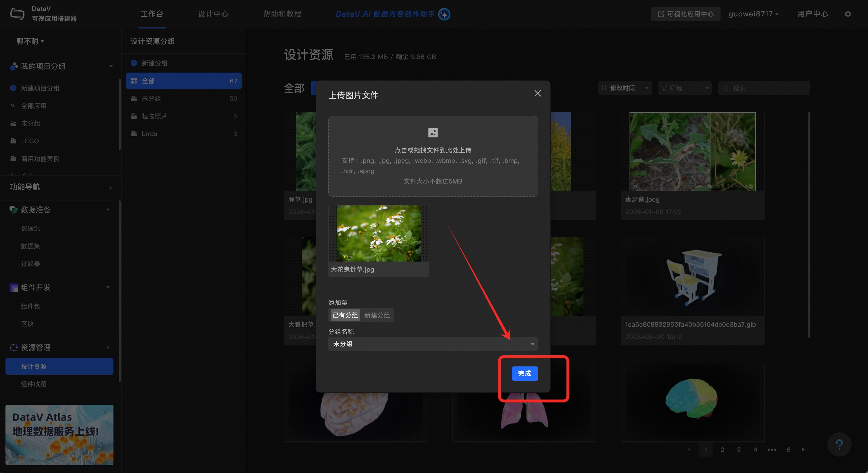868x473 pixels.
Task: Click the 完成 button
Action: [524, 374]
